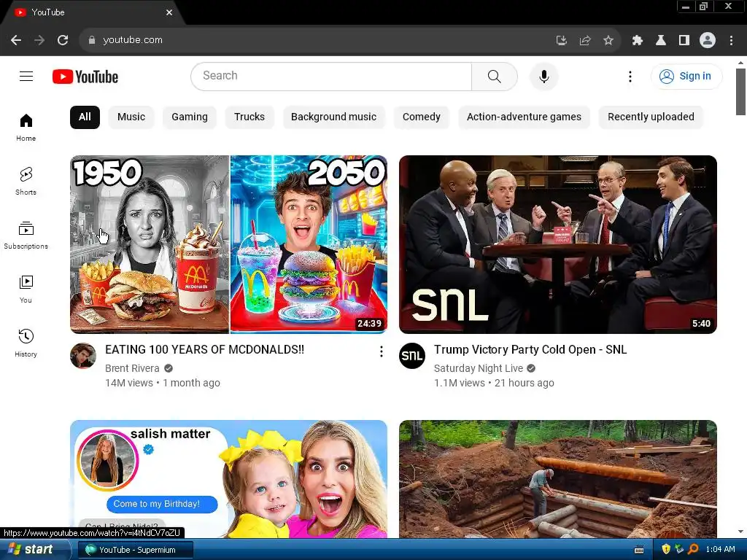Open more options for McDonalds video
The height and width of the screenshot is (560, 747).
(x=381, y=351)
